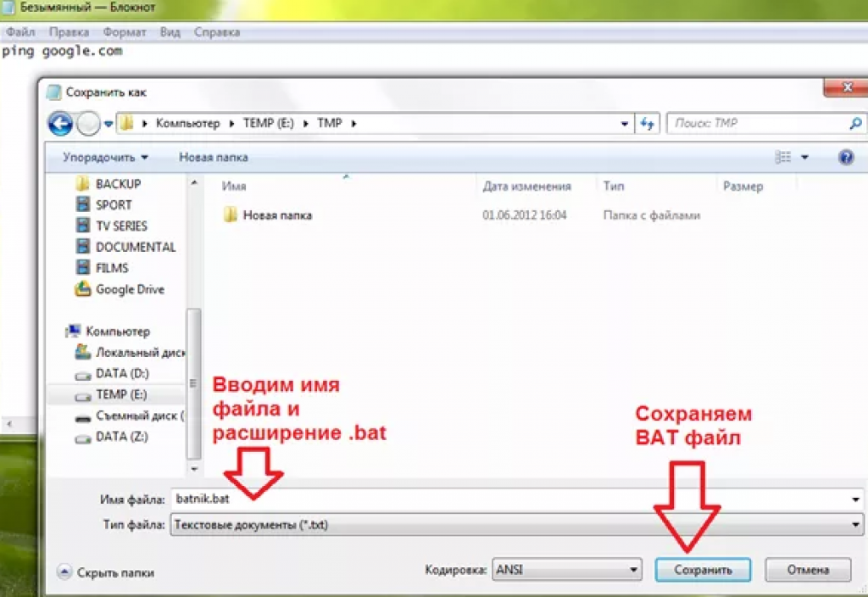Click the blue help question icon
Viewport: 868px width, 597px height.
[x=846, y=157]
